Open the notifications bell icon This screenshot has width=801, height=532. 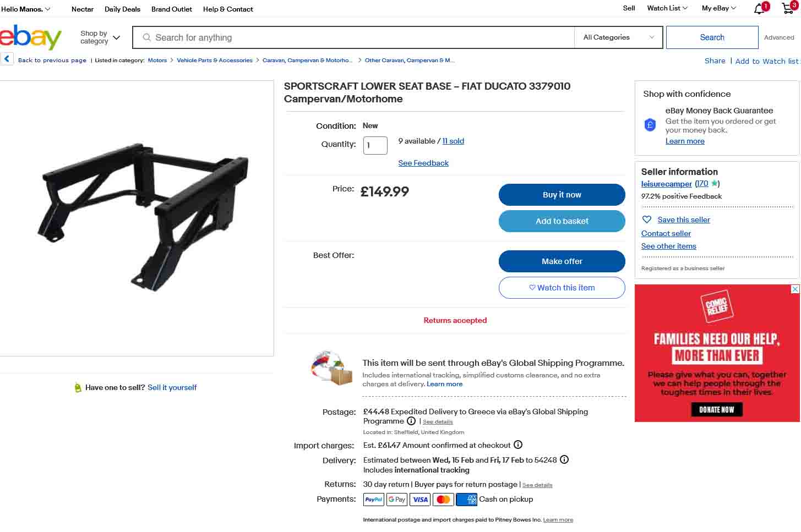760,9
